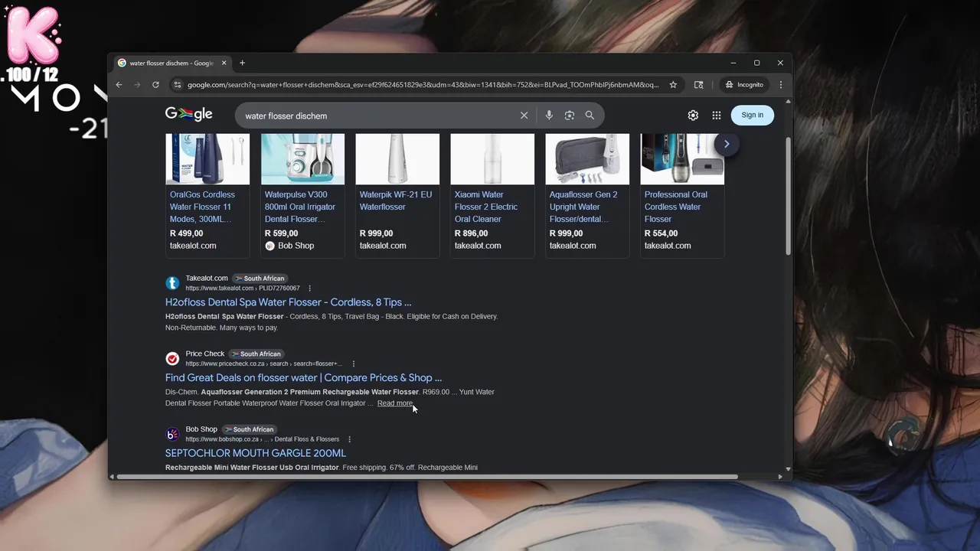Click the R 599,00 price text
Image resolution: width=980 pixels, height=551 pixels.
point(282,233)
